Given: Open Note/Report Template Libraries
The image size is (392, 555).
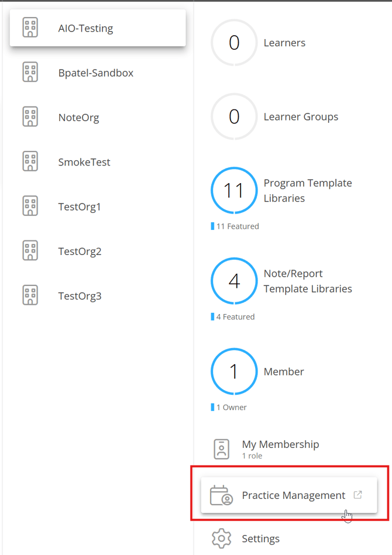Looking at the screenshot, I should 308,281.
